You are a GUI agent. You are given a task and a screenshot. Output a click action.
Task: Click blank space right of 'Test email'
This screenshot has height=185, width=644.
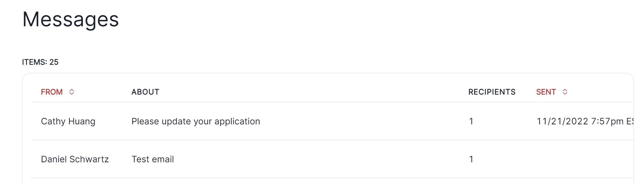[304, 159]
